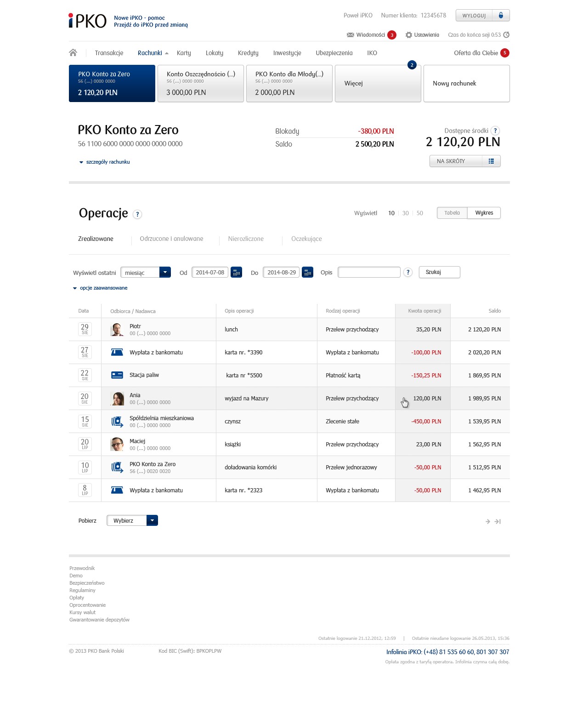
Task: Click Ania's avatar photo
Action: 117,399
